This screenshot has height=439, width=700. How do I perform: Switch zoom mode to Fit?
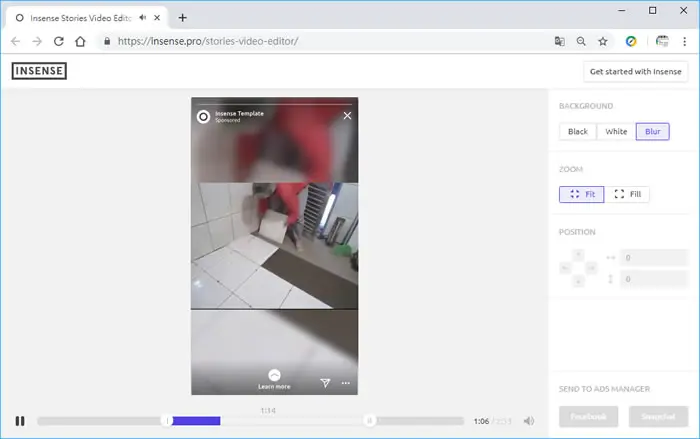pos(582,194)
